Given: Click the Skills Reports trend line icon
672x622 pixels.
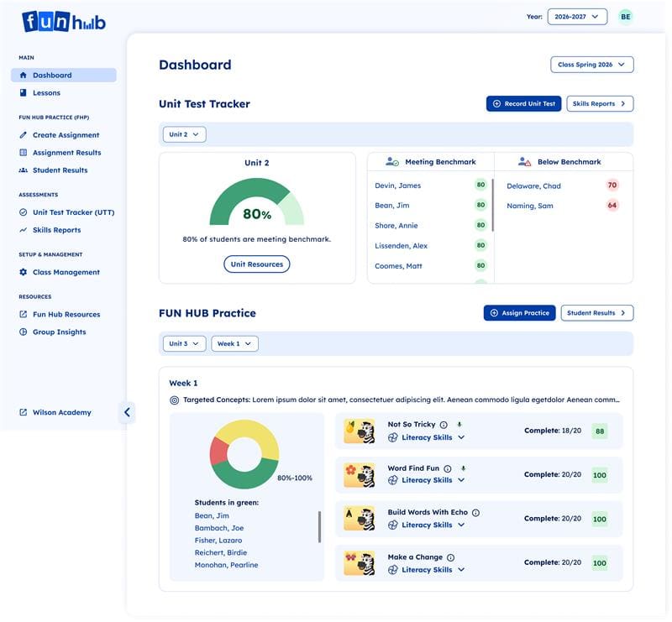Looking at the screenshot, I should [24, 228].
